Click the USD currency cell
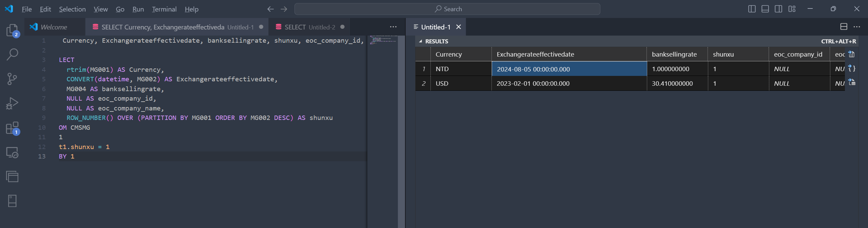The width and height of the screenshot is (868, 228). (461, 83)
